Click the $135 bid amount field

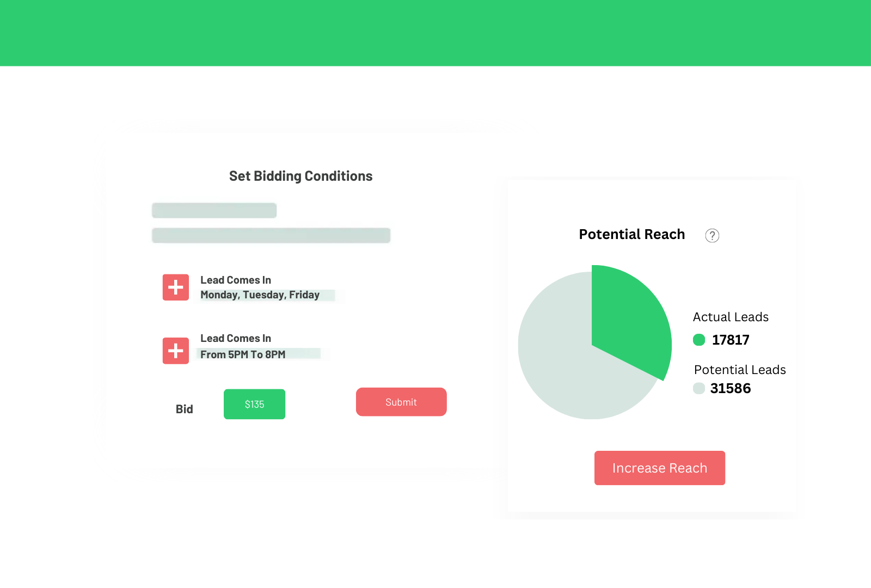click(254, 404)
